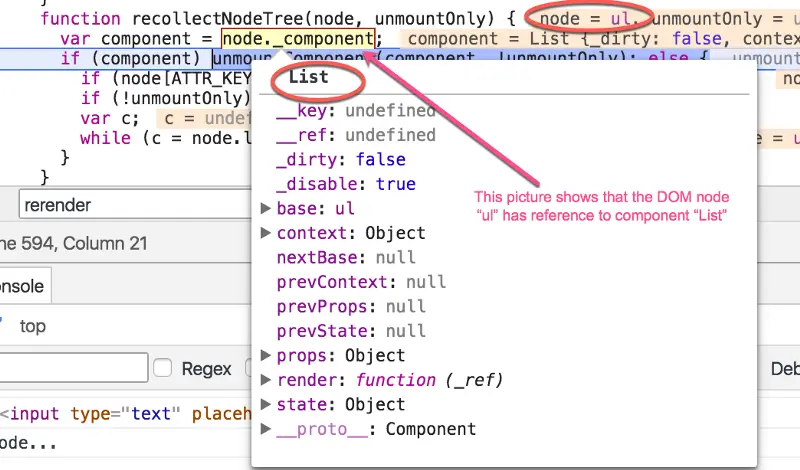Click the _dirty: false property

[x=341, y=159]
